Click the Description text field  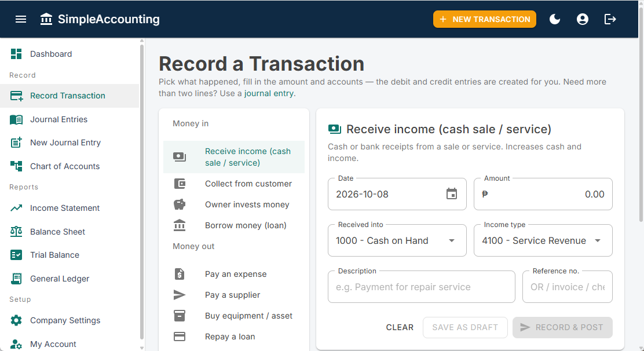point(422,287)
